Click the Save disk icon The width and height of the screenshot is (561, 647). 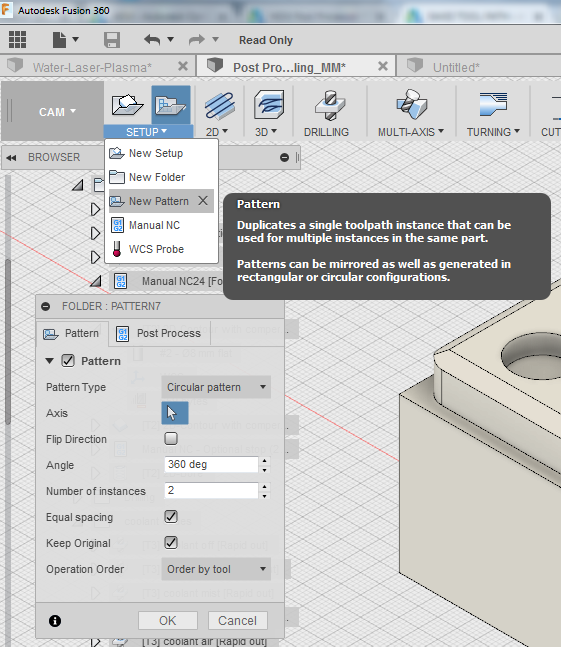pos(112,40)
